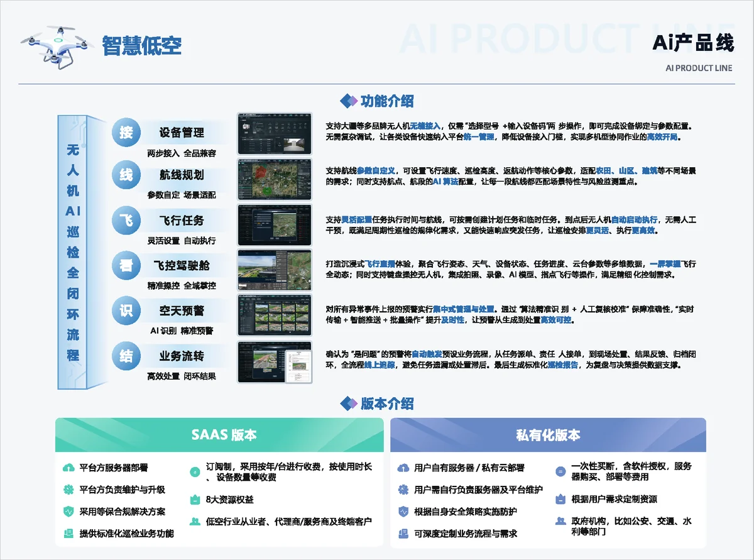Click the 用户自有服务器 / 私有云部署 text
Image resolution: width=754 pixels, height=560 pixels.
coord(469,468)
